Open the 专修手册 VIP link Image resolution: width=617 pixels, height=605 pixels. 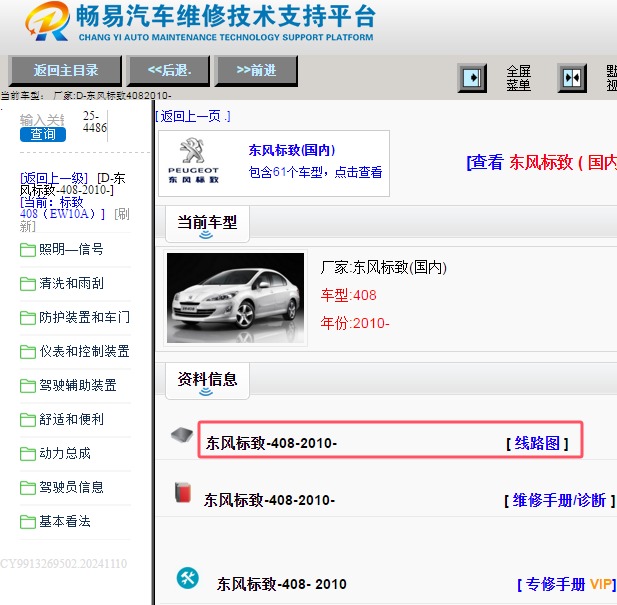[x=566, y=585]
